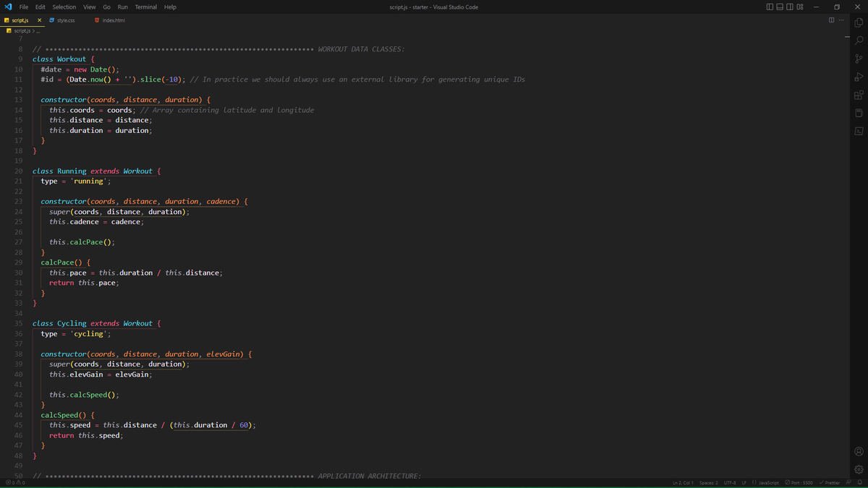Open the Selection menu

tap(64, 7)
